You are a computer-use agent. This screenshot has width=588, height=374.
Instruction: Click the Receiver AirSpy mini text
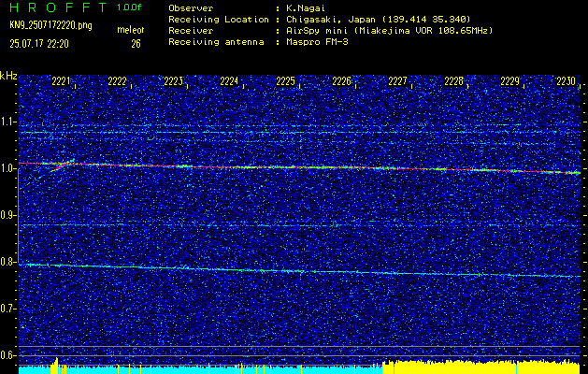pyautogui.click(x=389, y=31)
